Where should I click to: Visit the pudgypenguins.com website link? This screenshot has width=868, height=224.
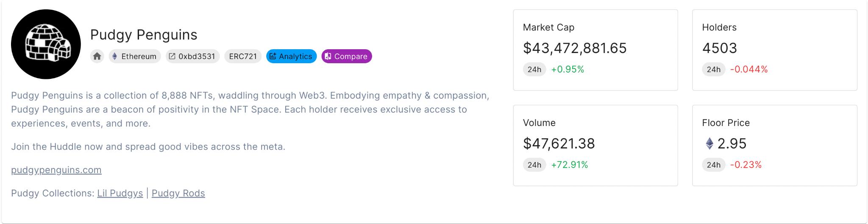pos(56,170)
